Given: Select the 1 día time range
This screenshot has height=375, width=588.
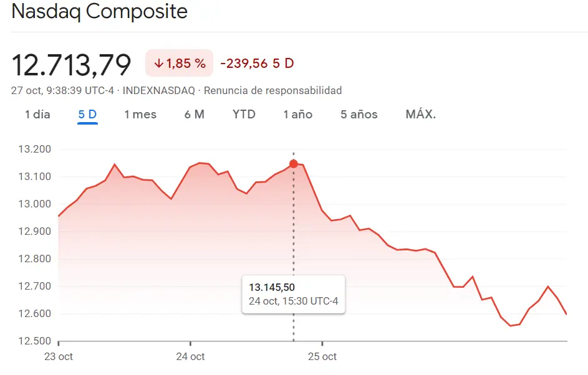Looking at the screenshot, I should 36,114.
